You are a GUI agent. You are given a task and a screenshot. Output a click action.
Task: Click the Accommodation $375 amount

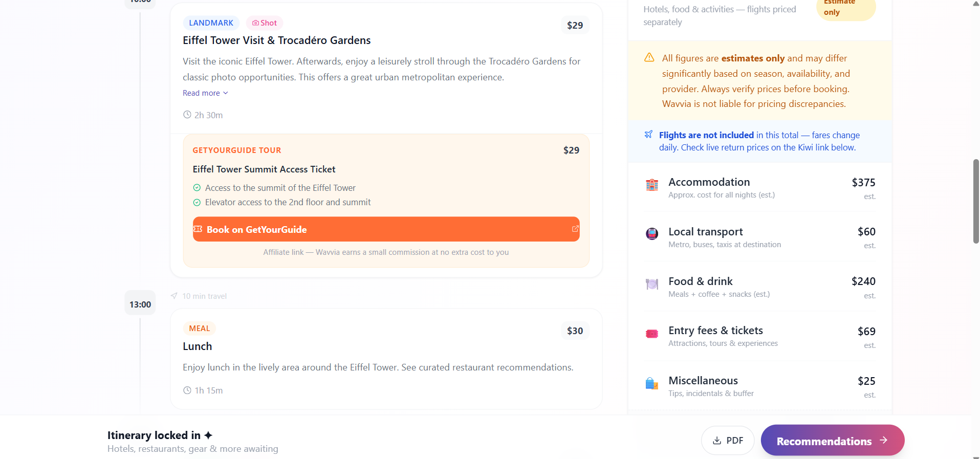point(863,183)
